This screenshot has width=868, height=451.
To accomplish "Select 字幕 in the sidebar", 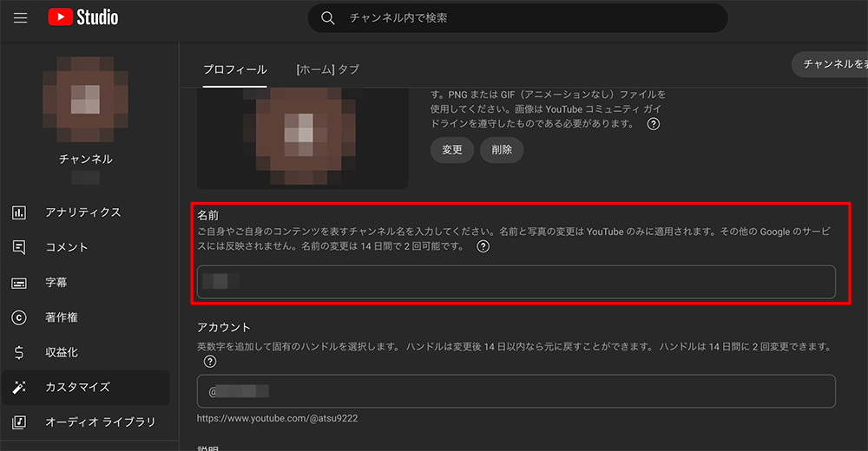I will click(56, 282).
